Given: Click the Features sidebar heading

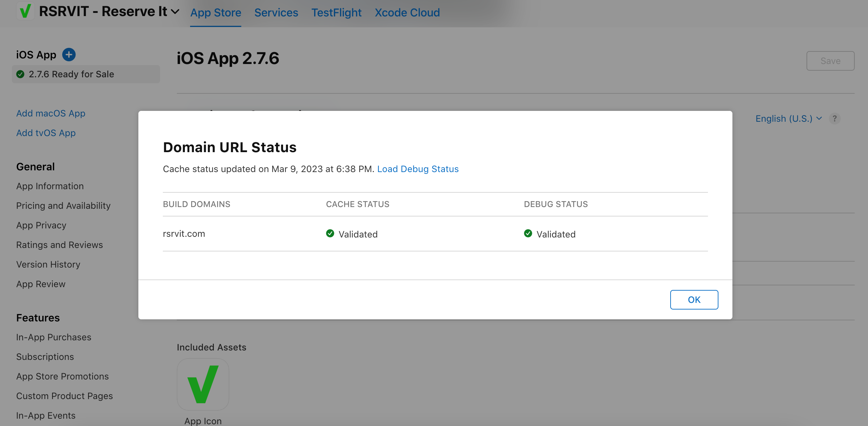Looking at the screenshot, I should [x=38, y=318].
